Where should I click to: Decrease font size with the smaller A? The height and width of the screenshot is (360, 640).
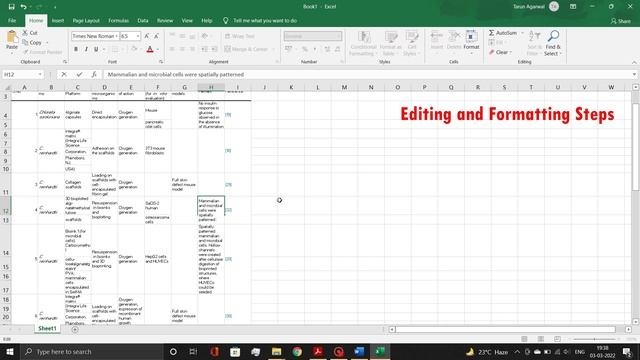click(x=156, y=36)
